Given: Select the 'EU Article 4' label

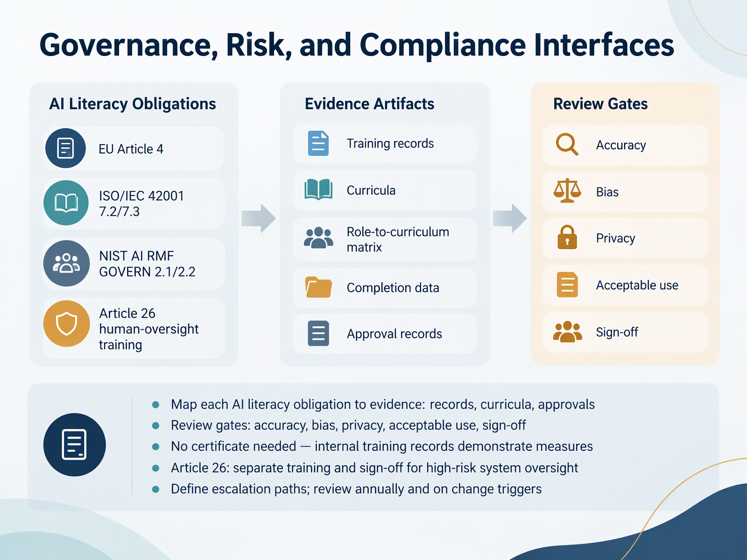Looking at the screenshot, I should coord(131,149).
